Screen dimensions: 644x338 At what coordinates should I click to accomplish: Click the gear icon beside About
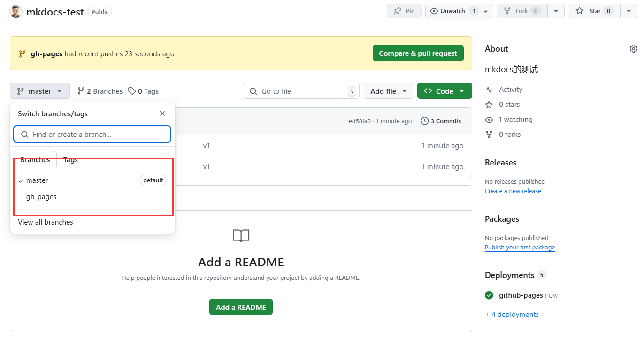(633, 49)
